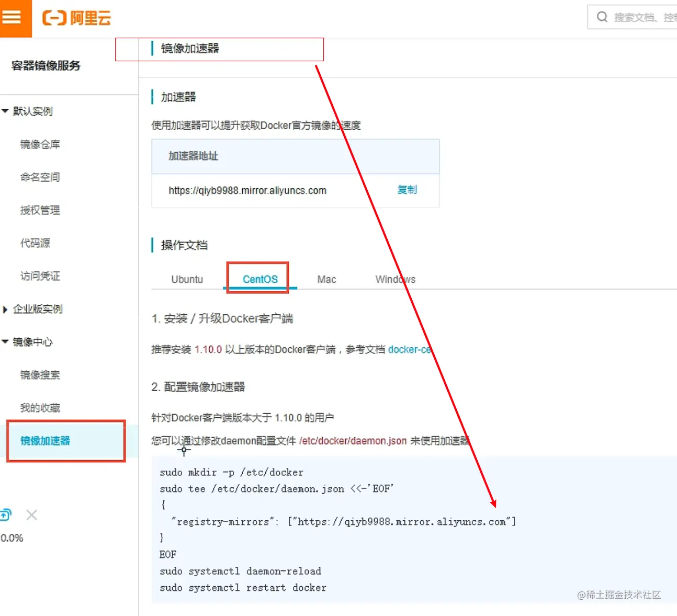Image resolution: width=677 pixels, height=616 pixels.
Task: Click the 'sudo mkdir -p /etc/docker' line
Action: coord(231,472)
